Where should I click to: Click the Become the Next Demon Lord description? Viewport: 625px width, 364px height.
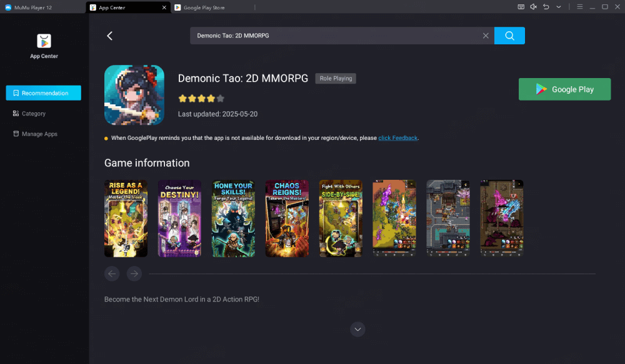(182, 299)
